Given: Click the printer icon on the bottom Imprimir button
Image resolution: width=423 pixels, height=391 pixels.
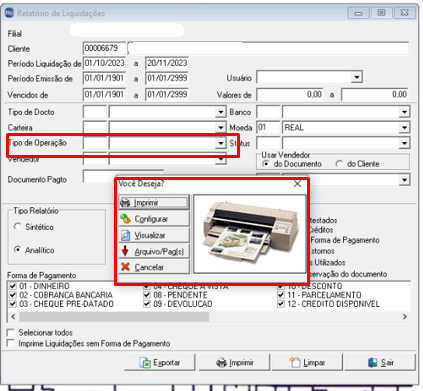Looking at the screenshot, I should 221,363.
